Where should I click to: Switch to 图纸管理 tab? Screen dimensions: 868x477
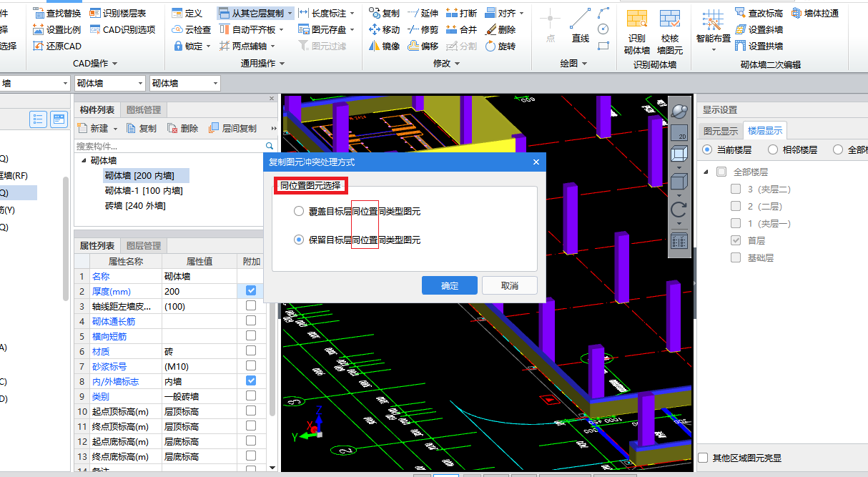(x=144, y=109)
